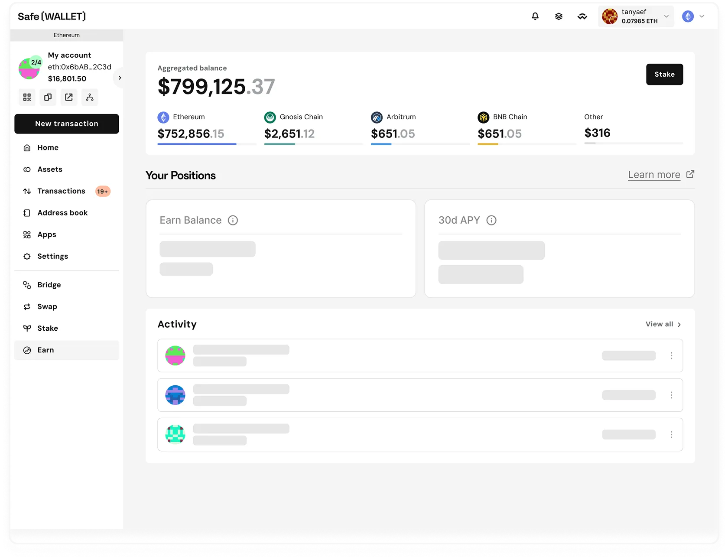This screenshot has width=728, height=560.
Task: Go to Transactions in the sidebar
Action: point(61,191)
